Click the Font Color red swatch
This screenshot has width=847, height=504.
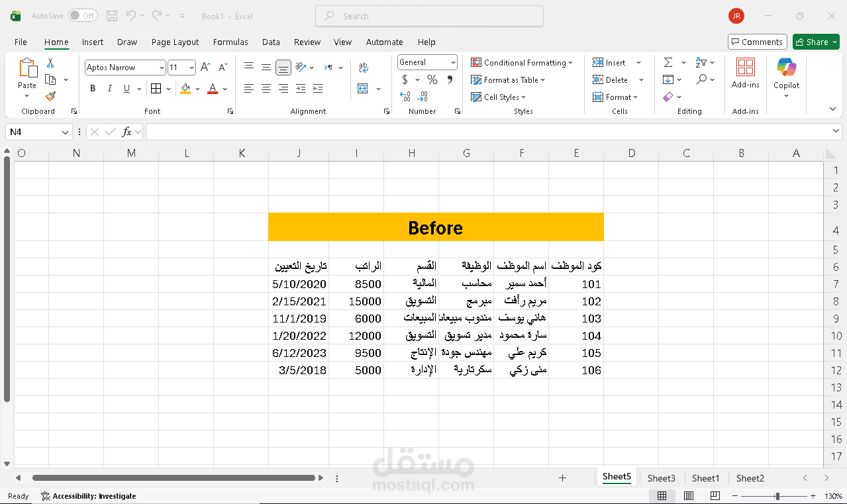point(212,92)
